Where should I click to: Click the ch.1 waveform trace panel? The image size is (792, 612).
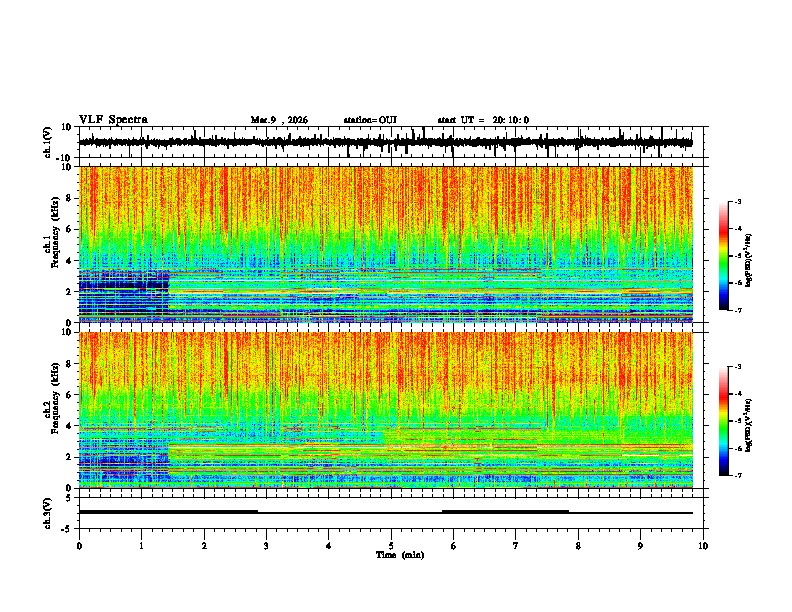393,142
